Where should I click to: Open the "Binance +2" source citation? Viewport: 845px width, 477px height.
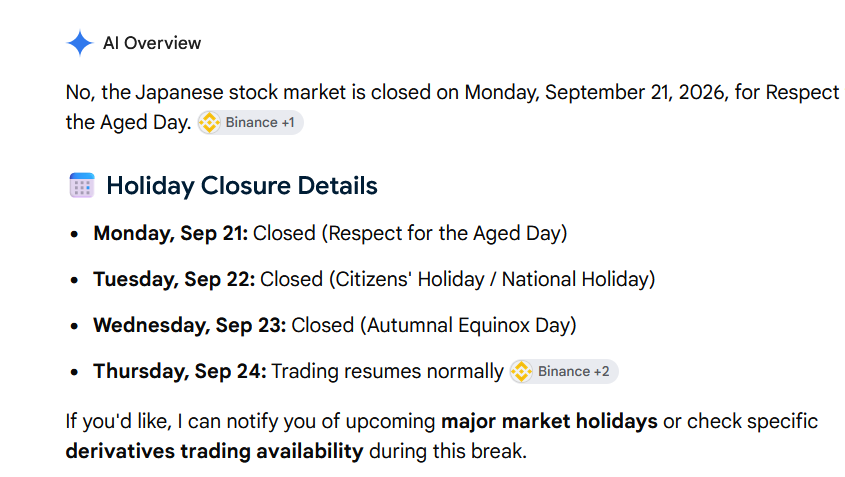pyautogui.click(x=564, y=371)
